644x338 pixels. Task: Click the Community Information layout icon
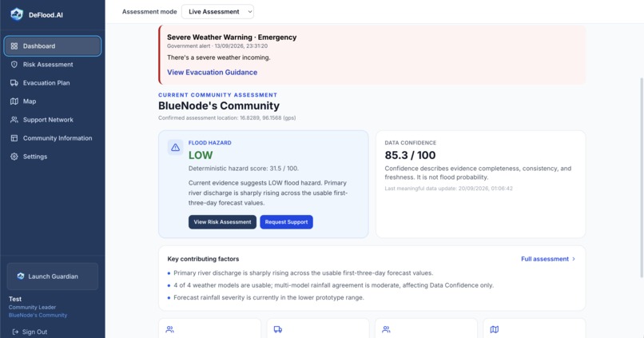[x=14, y=138]
